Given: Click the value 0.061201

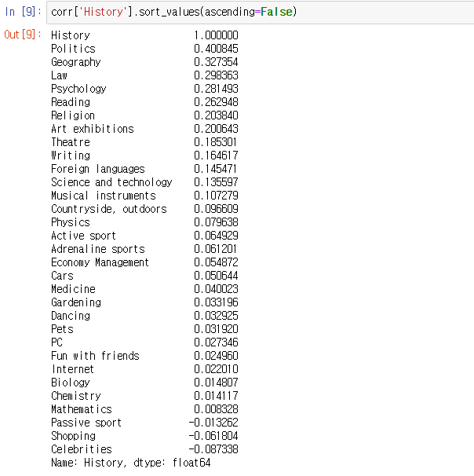Looking at the screenshot, I should pyautogui.click(x=215, y=249).
